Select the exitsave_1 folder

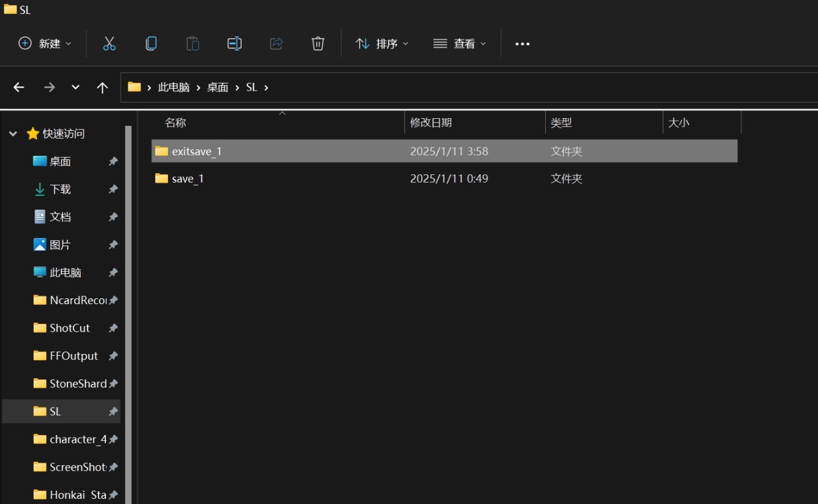[x=197, y=151]
